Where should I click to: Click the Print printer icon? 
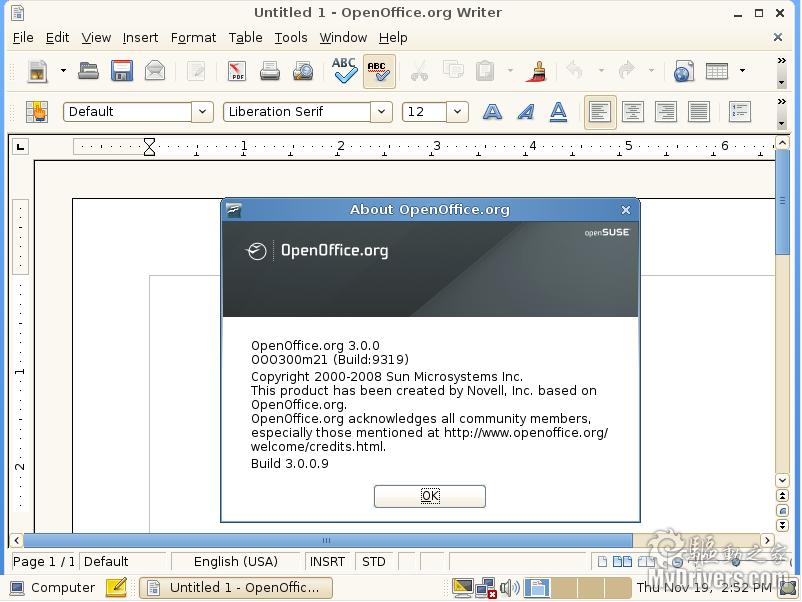[270, 71]
